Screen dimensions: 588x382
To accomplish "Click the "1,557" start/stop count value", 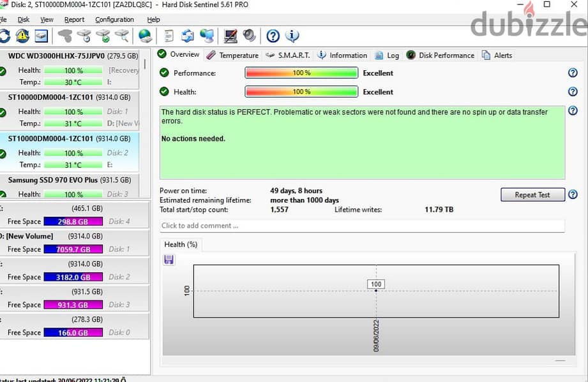I will point(280,209).
